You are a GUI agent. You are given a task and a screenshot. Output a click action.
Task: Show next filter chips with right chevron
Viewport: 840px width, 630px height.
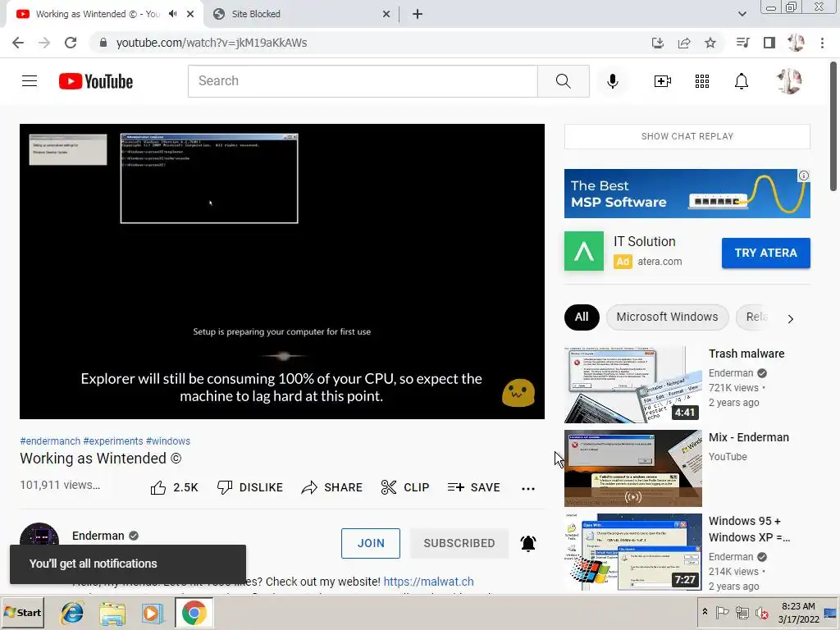coord(790,319)
